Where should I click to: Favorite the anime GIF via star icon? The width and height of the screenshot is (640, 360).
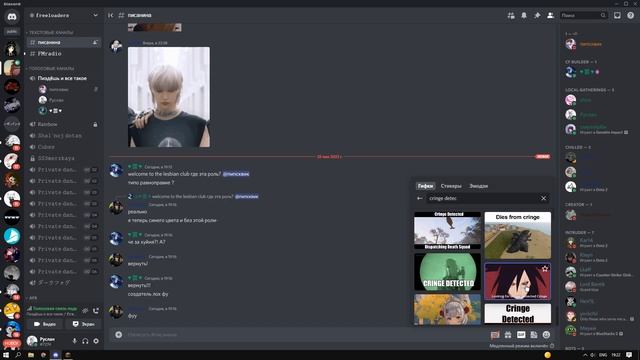544,269
